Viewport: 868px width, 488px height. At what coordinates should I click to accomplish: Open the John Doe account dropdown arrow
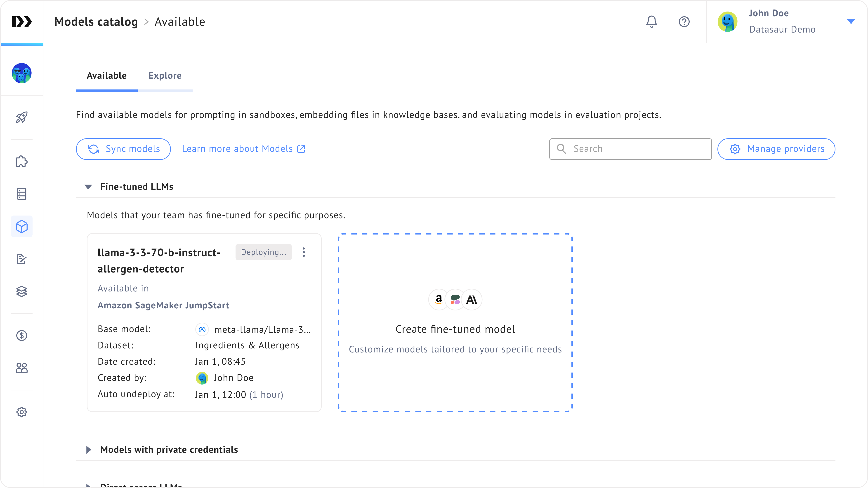[850, 22]
